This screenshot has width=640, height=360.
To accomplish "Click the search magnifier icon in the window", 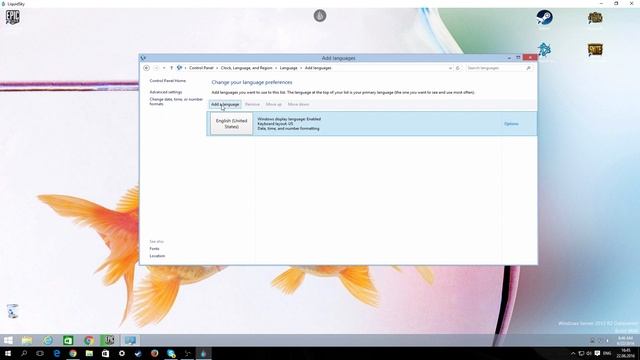I will [529, 68].
